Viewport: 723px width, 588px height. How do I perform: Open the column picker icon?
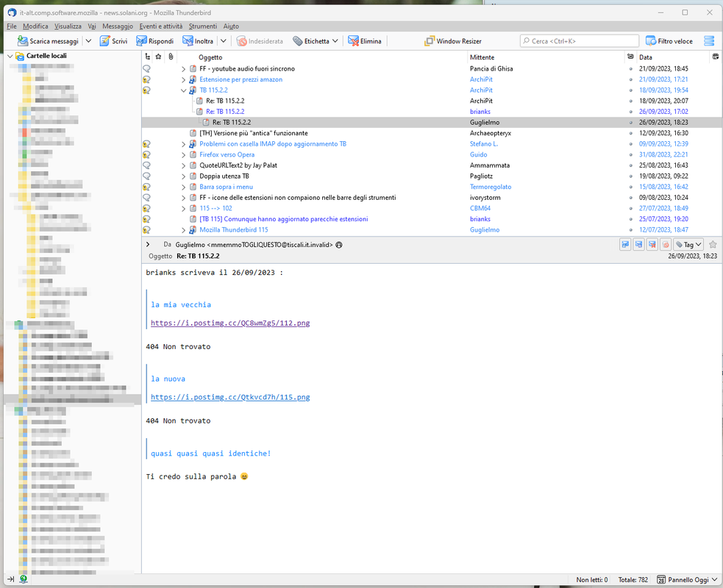(x=716, y=57)
